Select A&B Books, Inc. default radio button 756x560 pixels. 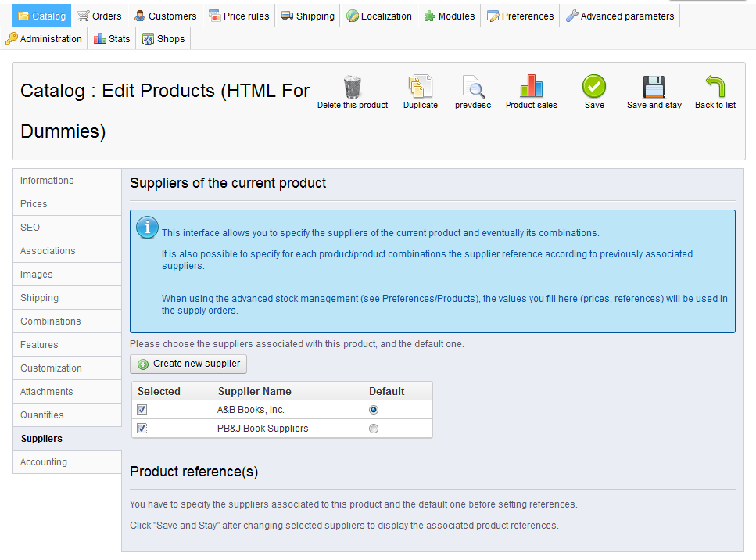coord(374,410)
